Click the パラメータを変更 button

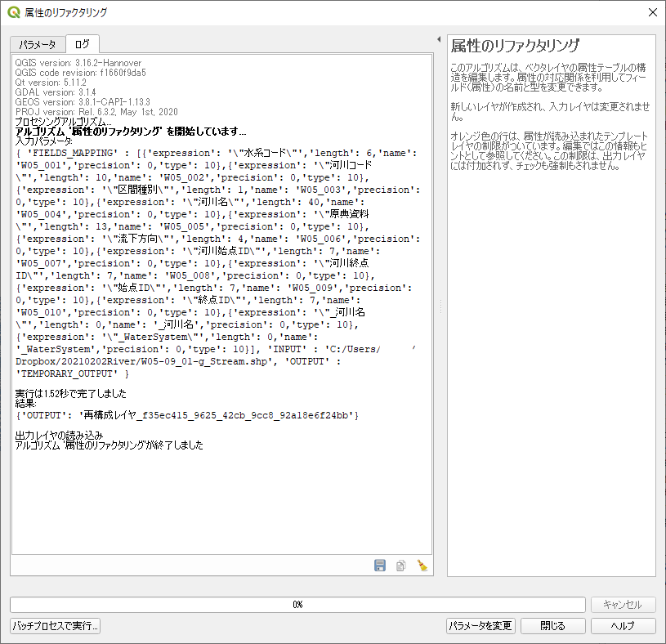[481, 626]
